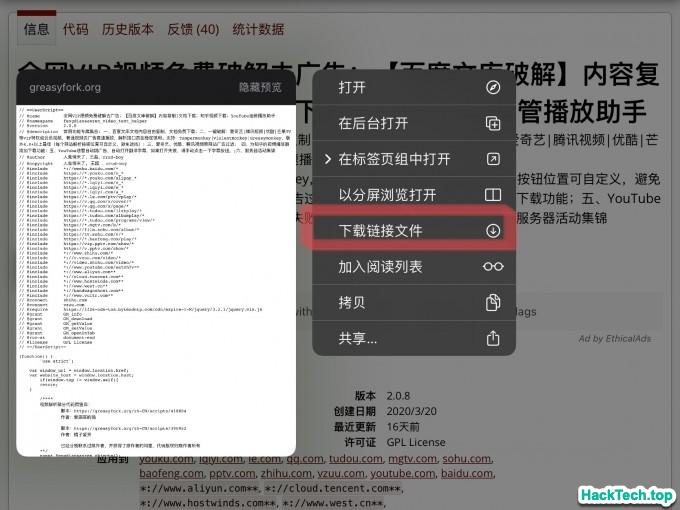The height and width of the screenshot is (510, 680).
Task: Switch to the 信息 tab
Action: 36,29
